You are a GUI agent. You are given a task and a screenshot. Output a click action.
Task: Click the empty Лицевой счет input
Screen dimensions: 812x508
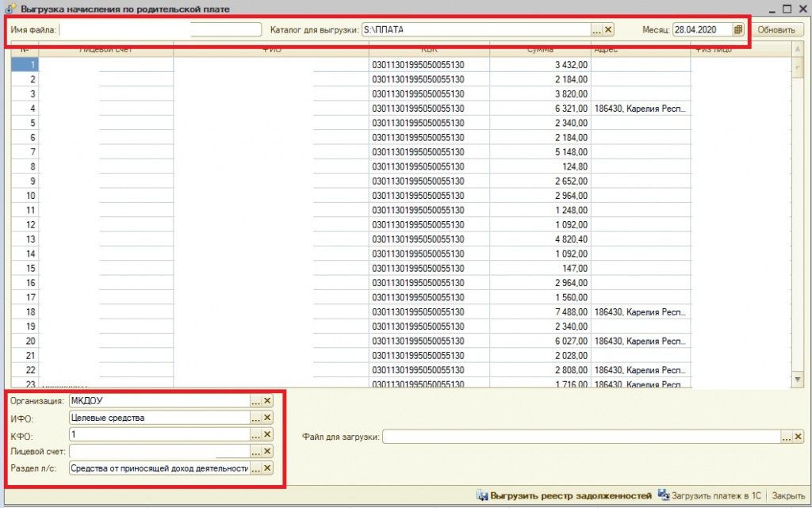click(x=159, y=451)
